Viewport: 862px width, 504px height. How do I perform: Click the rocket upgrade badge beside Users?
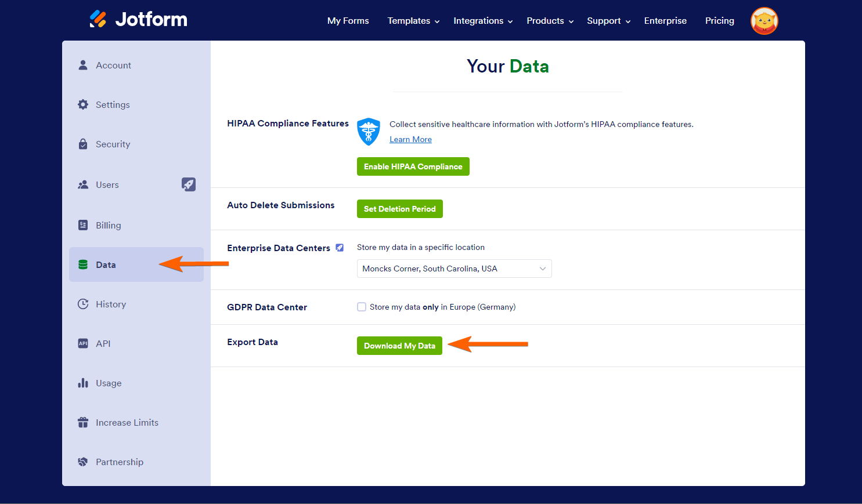(189, 184)
